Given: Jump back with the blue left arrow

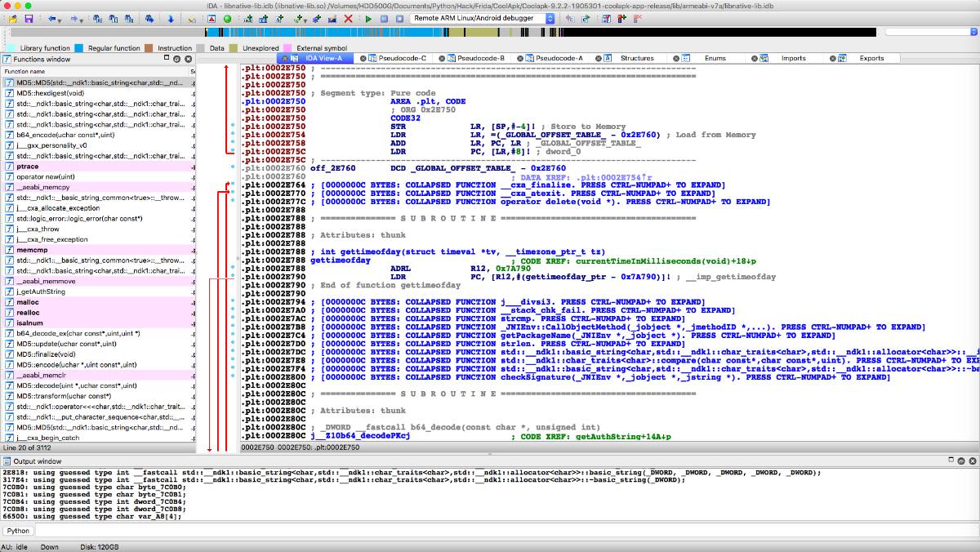Looking at the screenshot, I should click(x=51, y=18).
